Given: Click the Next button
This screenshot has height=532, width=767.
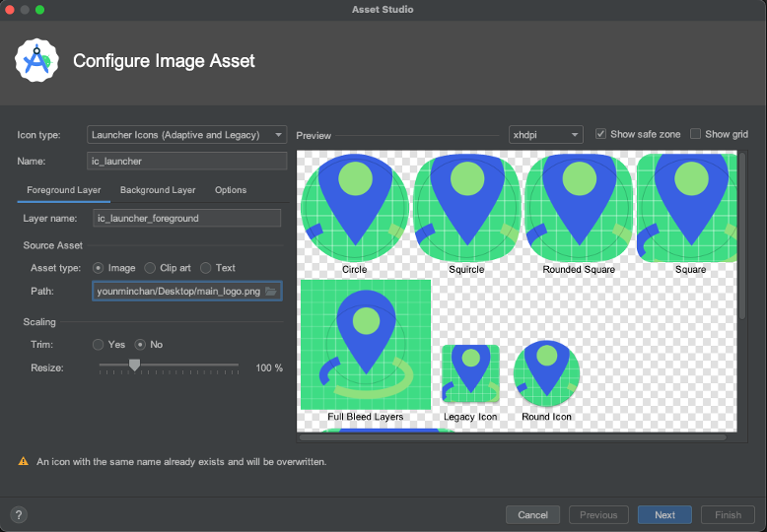Looking at the screenshot, I should point(664,515).
